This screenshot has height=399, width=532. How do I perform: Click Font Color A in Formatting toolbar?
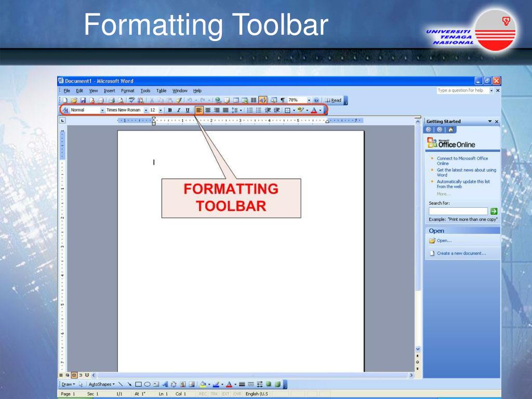pos(314,110)
